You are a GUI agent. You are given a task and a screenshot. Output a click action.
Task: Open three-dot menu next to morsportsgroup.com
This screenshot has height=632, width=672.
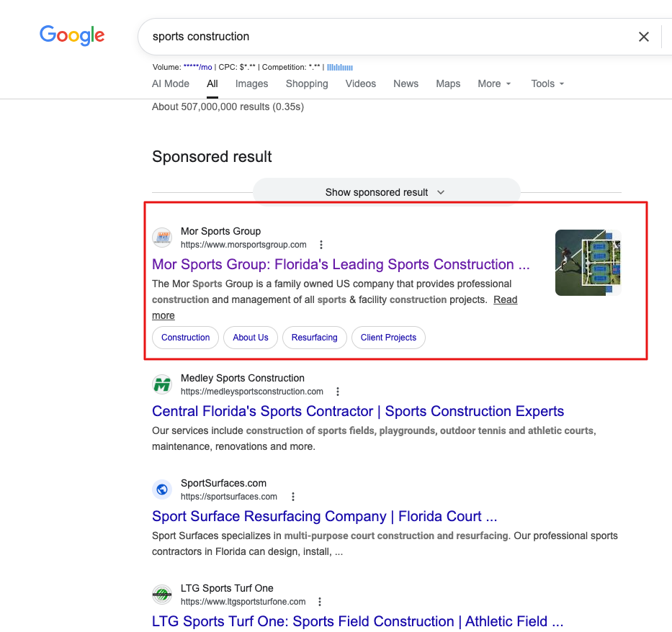[321, 245]
